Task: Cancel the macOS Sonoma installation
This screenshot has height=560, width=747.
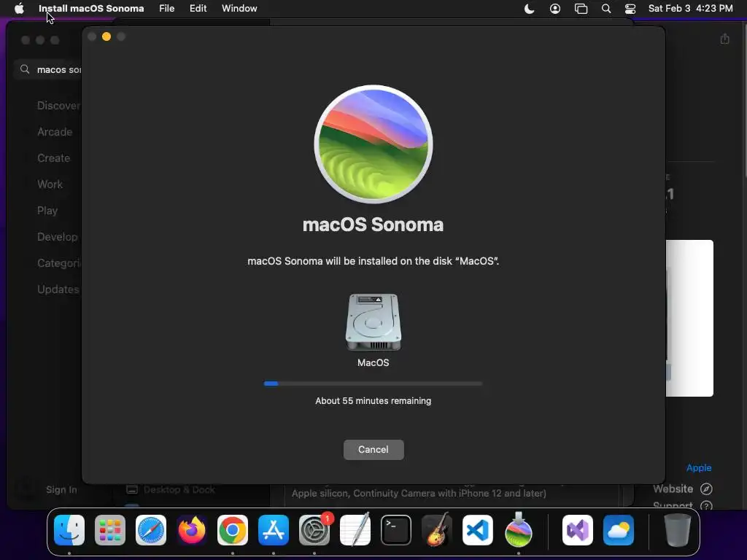Action: click(373, 449)
